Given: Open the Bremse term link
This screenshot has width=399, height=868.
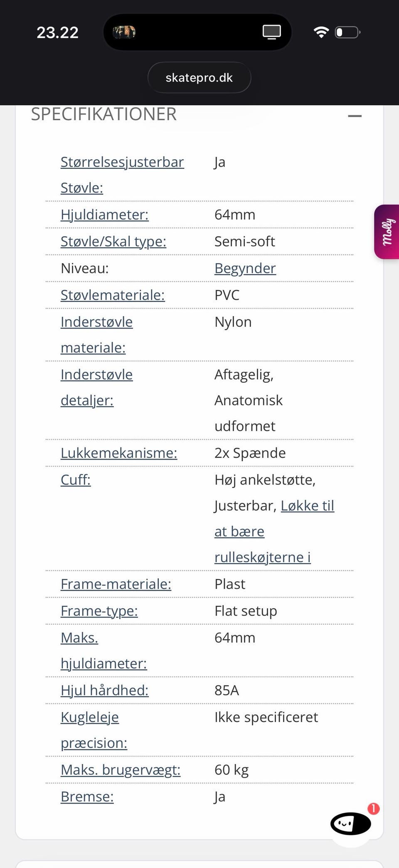Looking at the screenshot, I should tap(87, 797).
